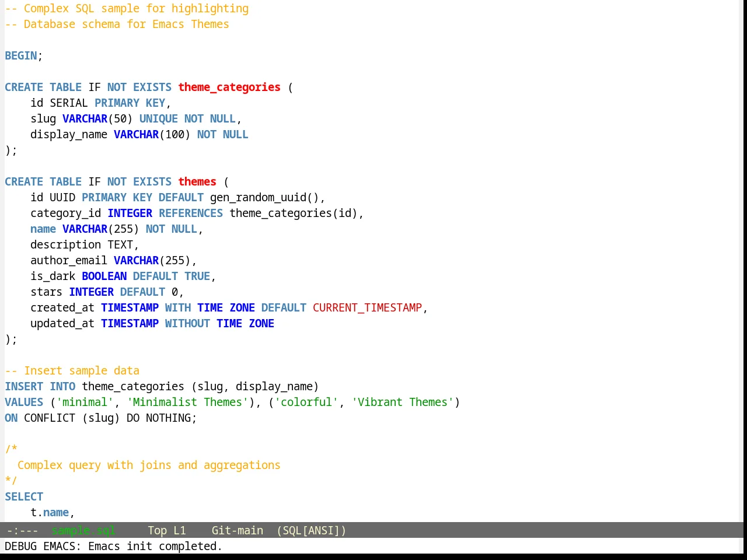Click the SELECT keyword

[x=24, y=496]
